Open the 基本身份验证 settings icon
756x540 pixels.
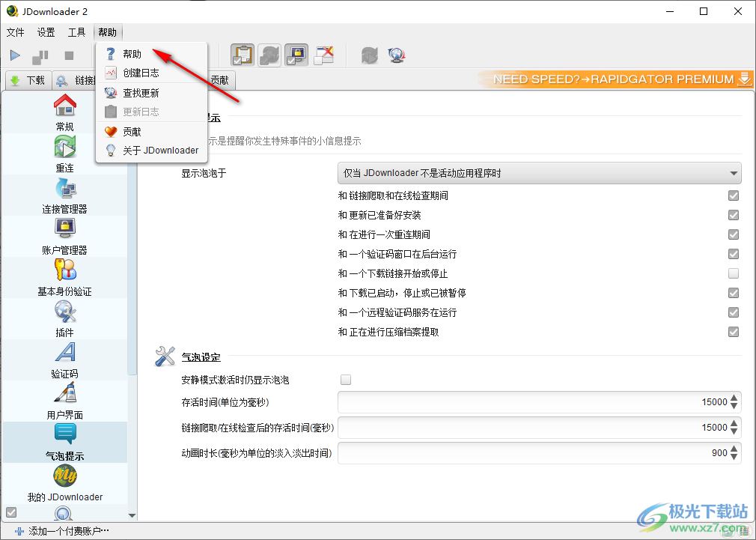(x=64, y=270)
